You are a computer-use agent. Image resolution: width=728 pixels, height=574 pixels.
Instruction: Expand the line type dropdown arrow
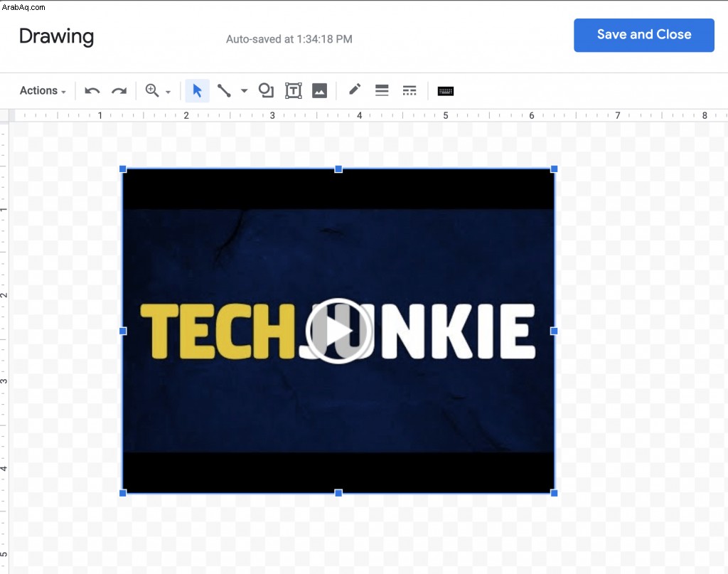click(x=245, y=90)
